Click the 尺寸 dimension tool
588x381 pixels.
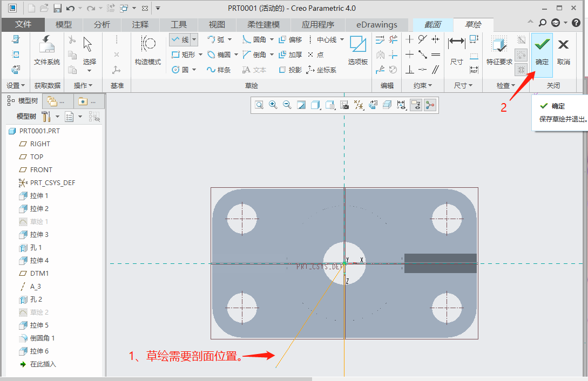point(456,51)
